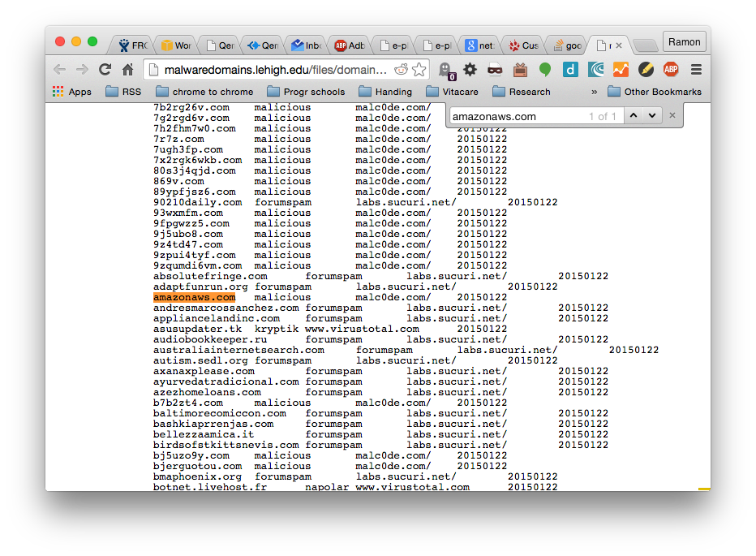Click the 'audiobookkeeper.ru' domain text
The width and height of the screenshot is (756, 556).
(210, 339)
